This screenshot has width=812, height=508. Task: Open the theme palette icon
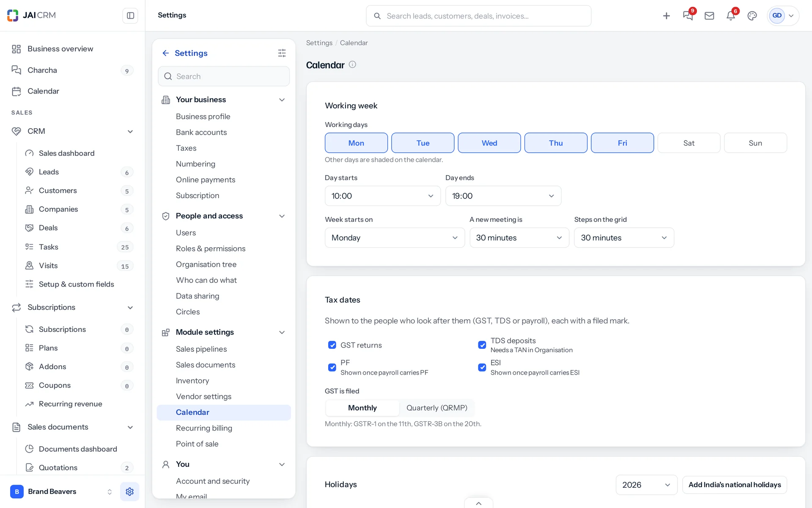point(752,16)
